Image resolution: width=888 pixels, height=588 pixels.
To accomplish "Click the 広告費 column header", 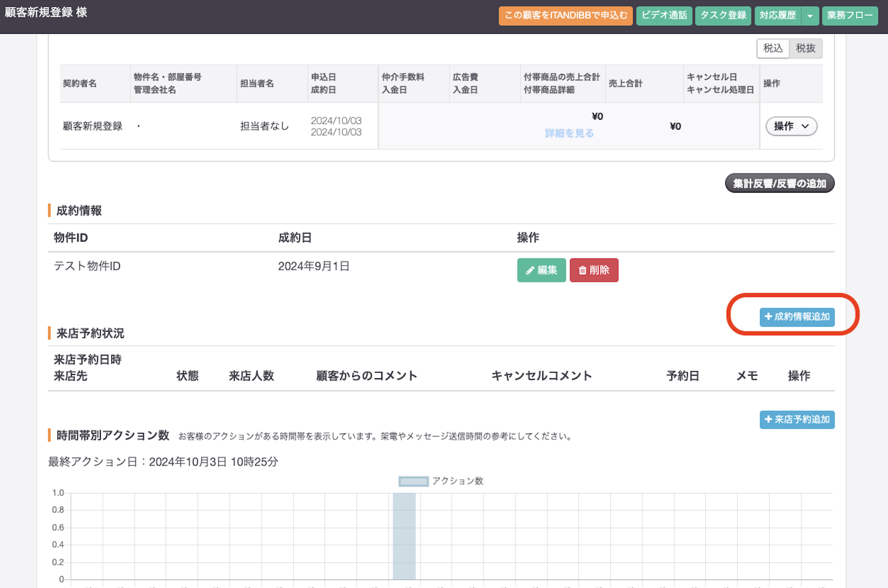I will (465, 77).
